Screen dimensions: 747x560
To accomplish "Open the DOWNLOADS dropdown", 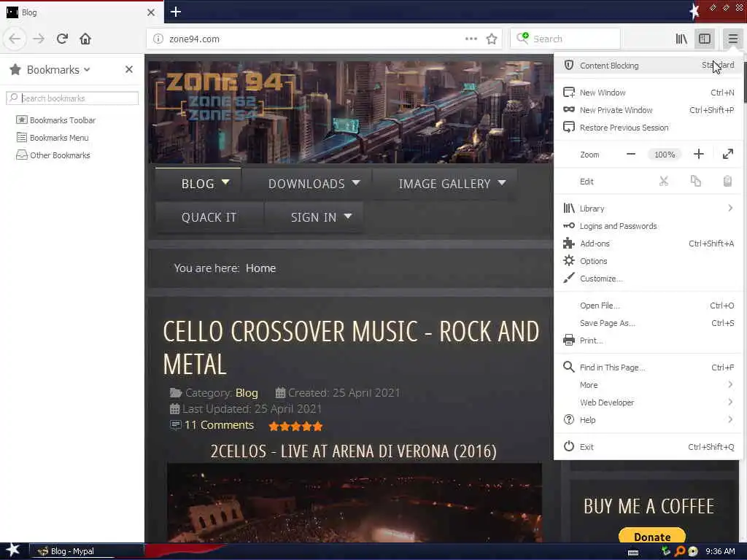I will [x=307, y=183].
